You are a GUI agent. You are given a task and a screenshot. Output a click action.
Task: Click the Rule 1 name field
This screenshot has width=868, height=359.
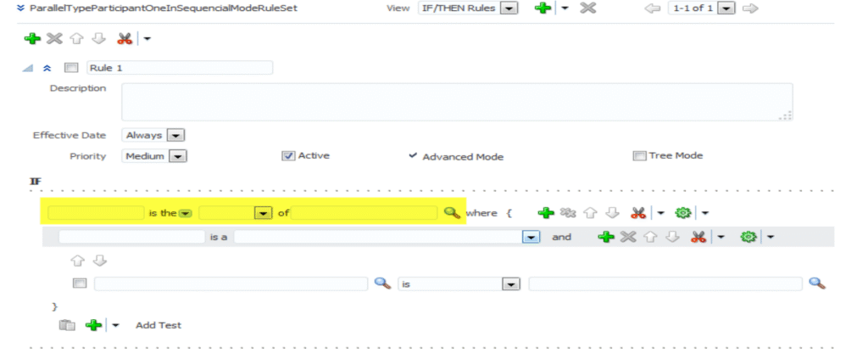(180, 68)
